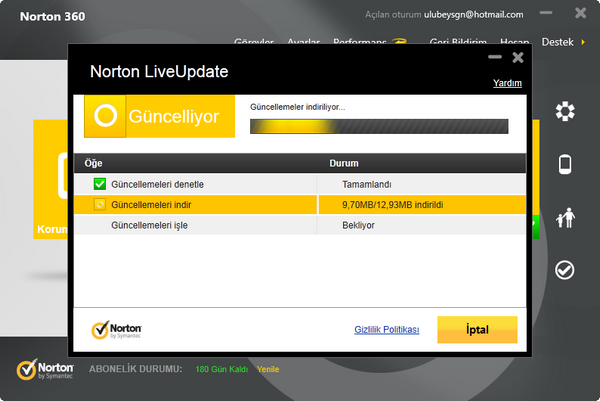Viewport: 600px width, 401px height.
Task: Select the Güncellemeleri denetle row
Action: (x=300, y=184)
